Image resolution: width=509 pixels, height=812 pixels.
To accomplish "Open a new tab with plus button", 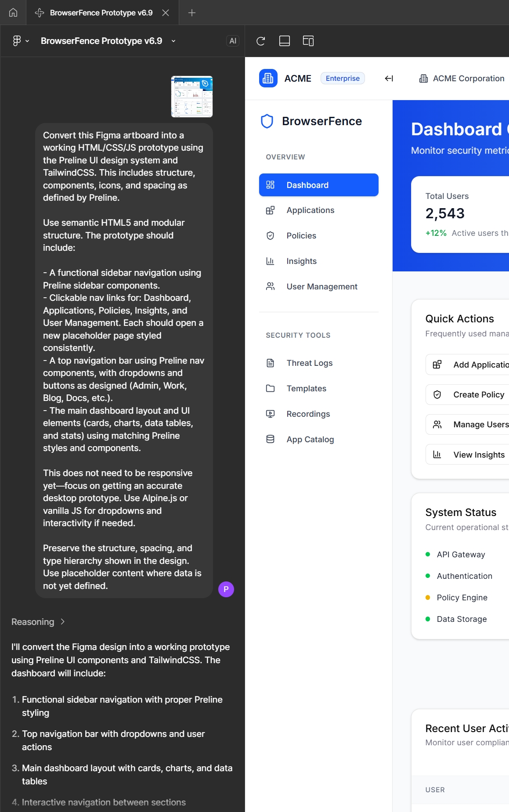I will (x=192, y=13).
